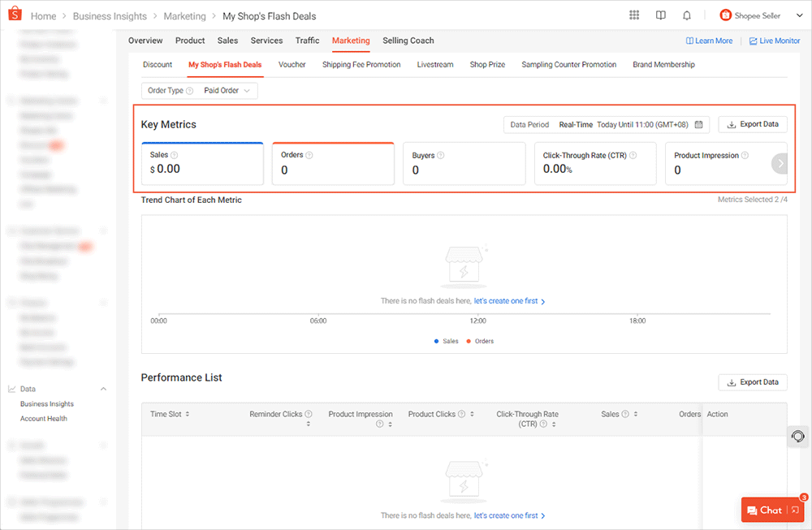Open the Shop Prize sub-tab

(487, 65)
